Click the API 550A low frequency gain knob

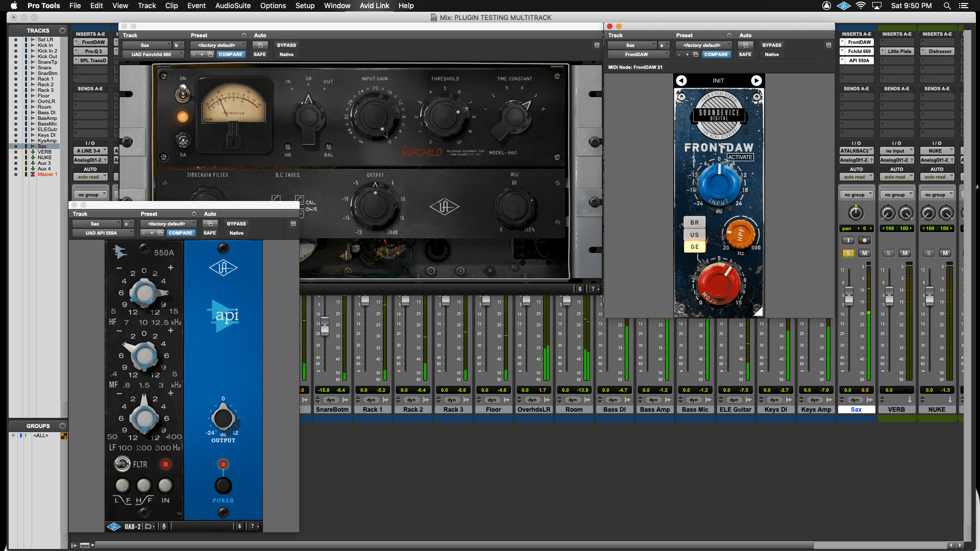point(144,418)
